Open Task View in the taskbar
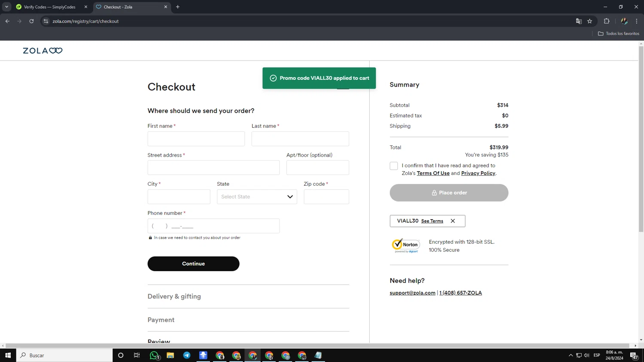The width and height of the screenshot is (644, 362). 137,355
